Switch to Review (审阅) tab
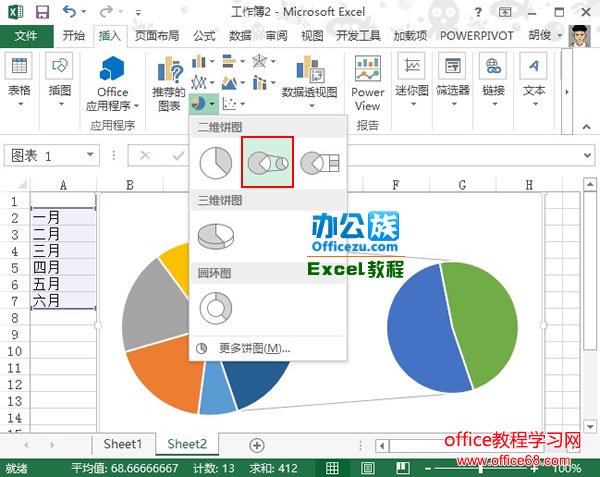Viewport: 600px width, 477px height. click(x=276, y=36)
